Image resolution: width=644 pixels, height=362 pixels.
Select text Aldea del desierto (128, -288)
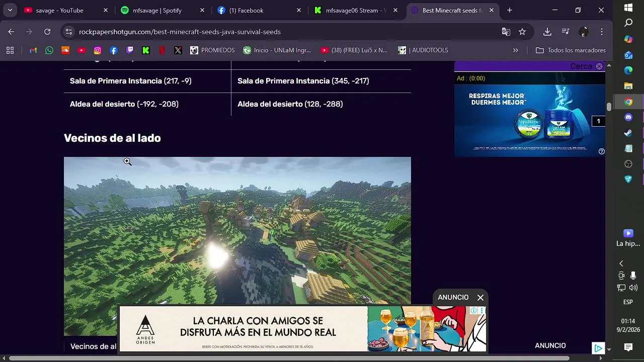coord(290,104)
